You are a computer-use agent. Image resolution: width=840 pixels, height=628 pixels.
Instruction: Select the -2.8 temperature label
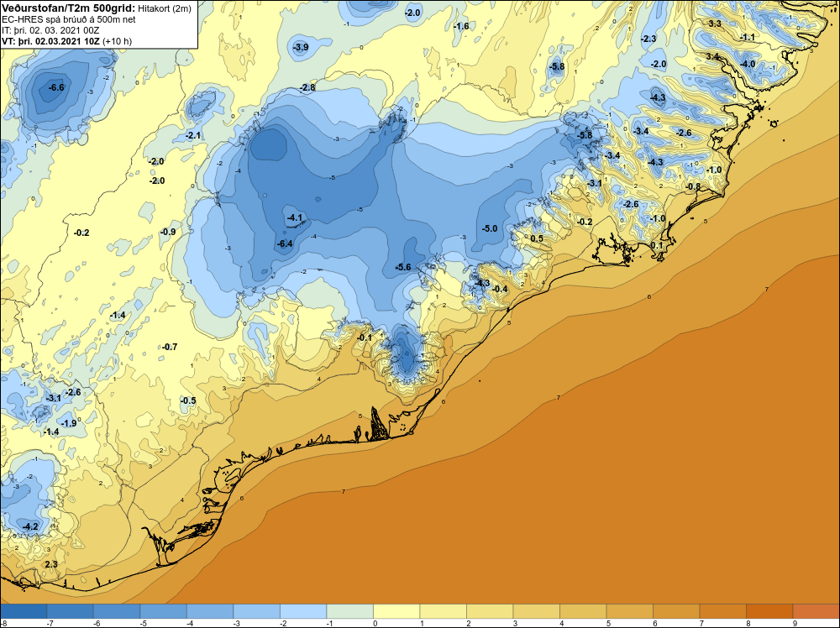[x=307, y=87]
